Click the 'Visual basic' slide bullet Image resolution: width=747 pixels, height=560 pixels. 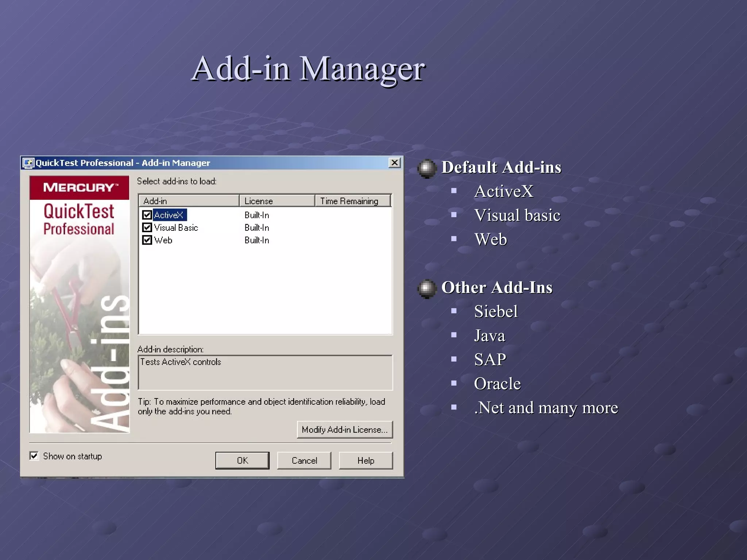(517, 215)
